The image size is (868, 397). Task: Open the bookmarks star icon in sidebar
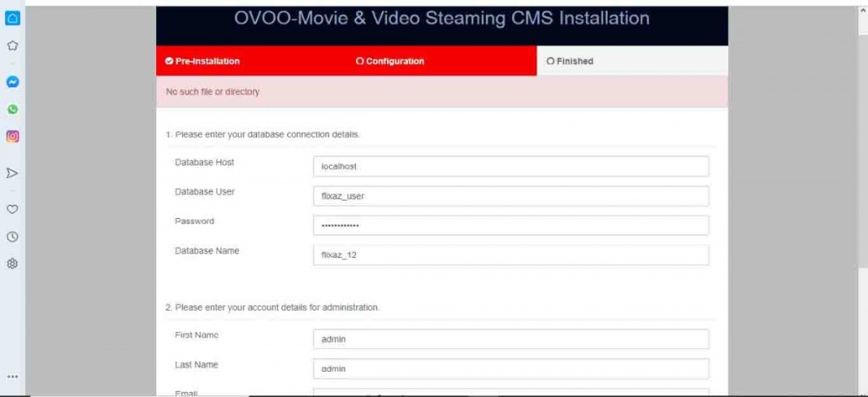point(12,45)
